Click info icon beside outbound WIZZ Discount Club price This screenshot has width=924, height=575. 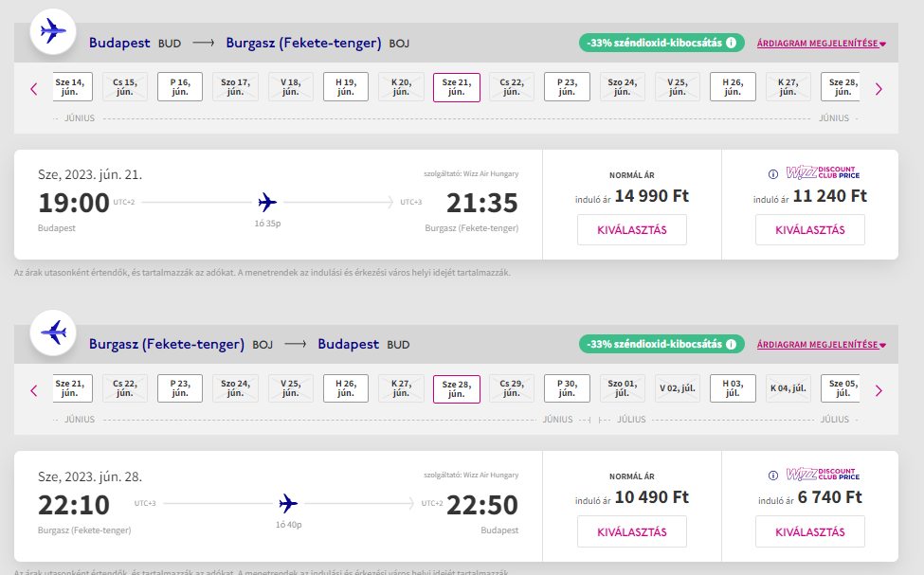[773, 173]
